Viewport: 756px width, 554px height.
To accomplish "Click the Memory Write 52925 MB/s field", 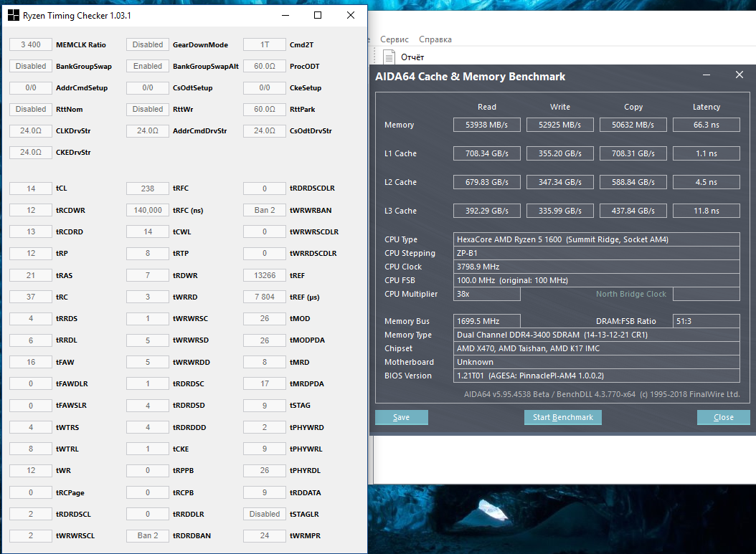I will 559,125.
